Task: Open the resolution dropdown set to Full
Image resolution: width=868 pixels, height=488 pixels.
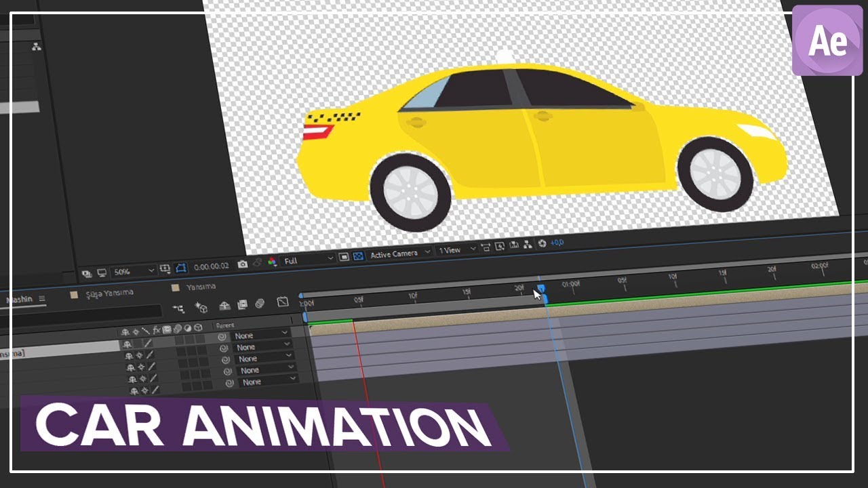Action: pyautogui.click(x=309, y=260)
